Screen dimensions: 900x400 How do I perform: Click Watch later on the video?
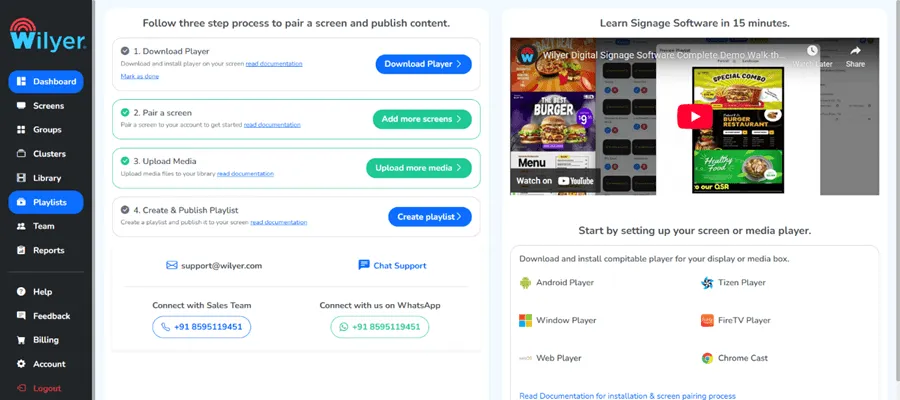coord(812,57)
